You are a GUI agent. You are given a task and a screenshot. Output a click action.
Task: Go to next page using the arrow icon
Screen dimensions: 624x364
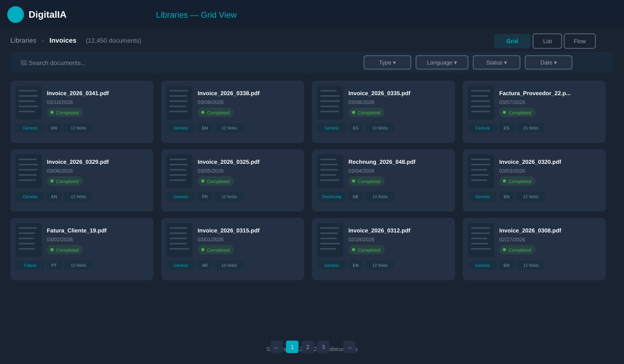(x=349, y=347)
